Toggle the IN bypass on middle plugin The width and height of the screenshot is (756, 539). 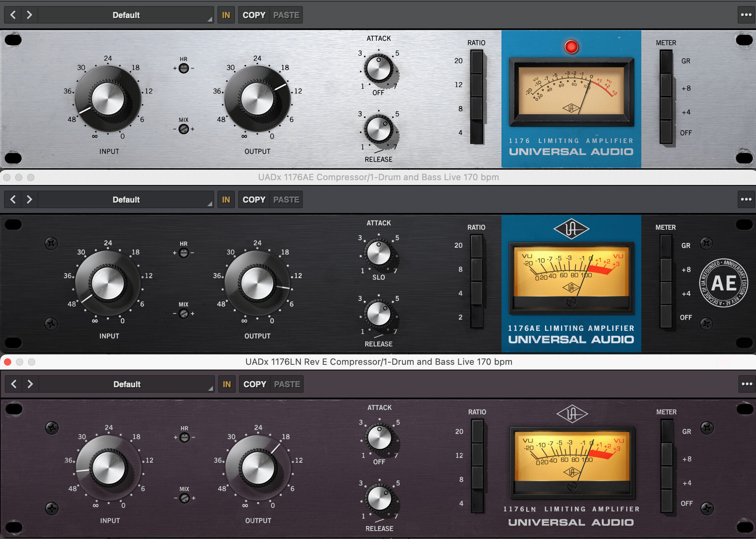point(226,199)
